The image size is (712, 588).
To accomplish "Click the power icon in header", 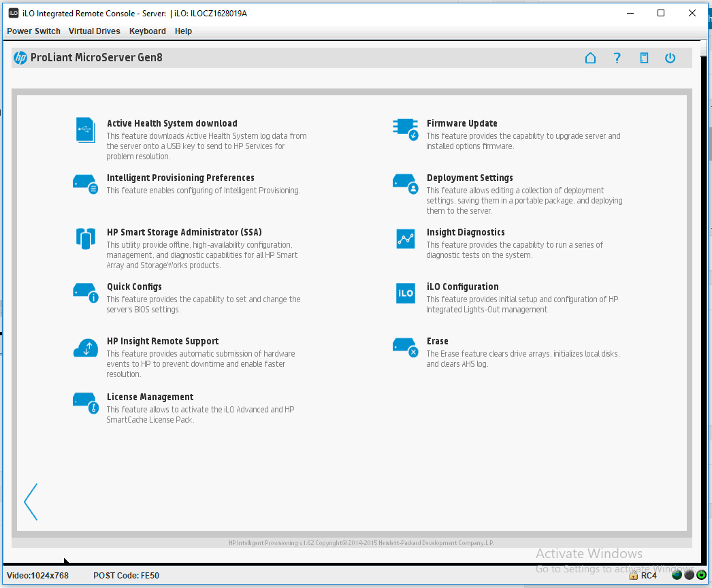I will click(x=670, y=58).
